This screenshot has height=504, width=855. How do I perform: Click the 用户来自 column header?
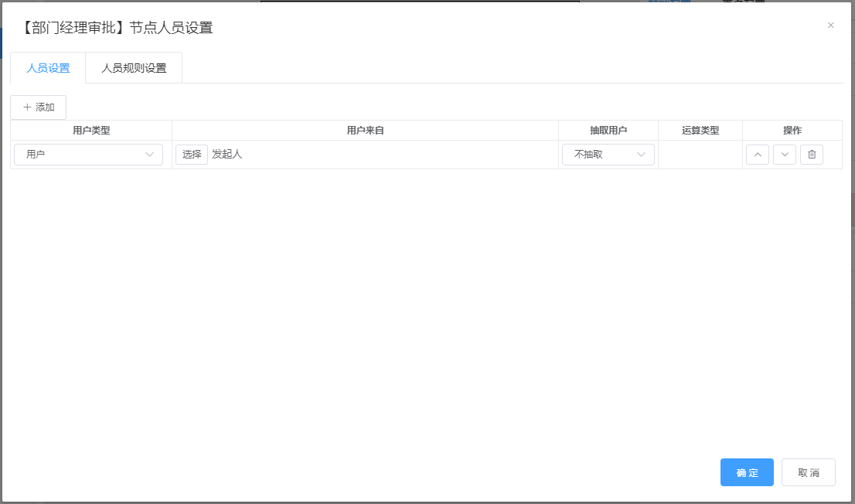pos(365,131)
